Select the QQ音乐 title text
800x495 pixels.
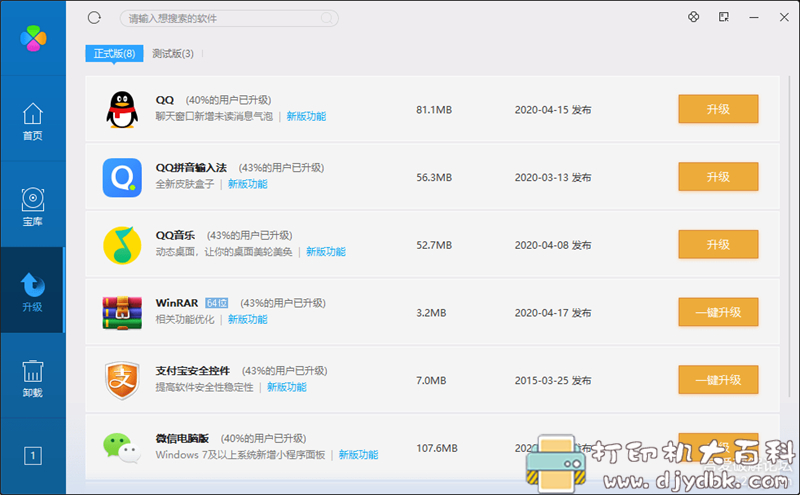click(176, 235)
